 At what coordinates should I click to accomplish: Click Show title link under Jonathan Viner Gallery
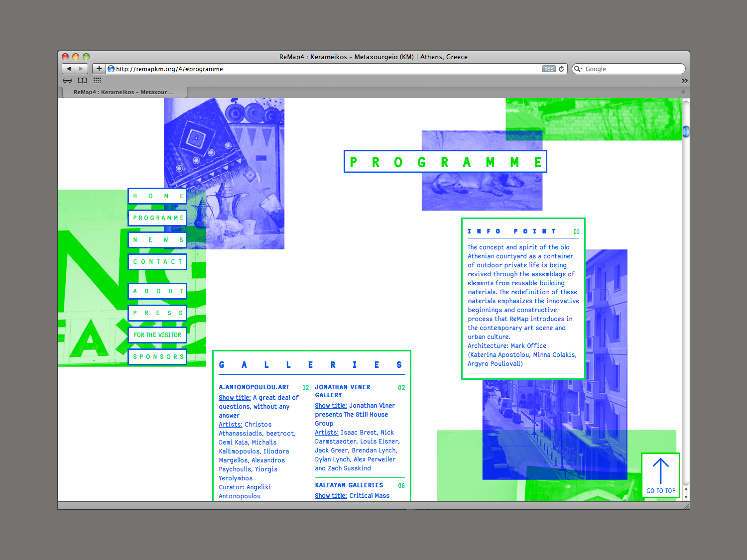[331, 406]
